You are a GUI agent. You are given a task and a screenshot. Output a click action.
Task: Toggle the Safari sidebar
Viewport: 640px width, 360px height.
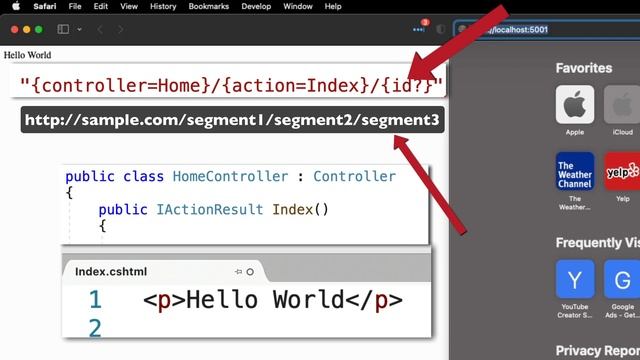(63, 29)
